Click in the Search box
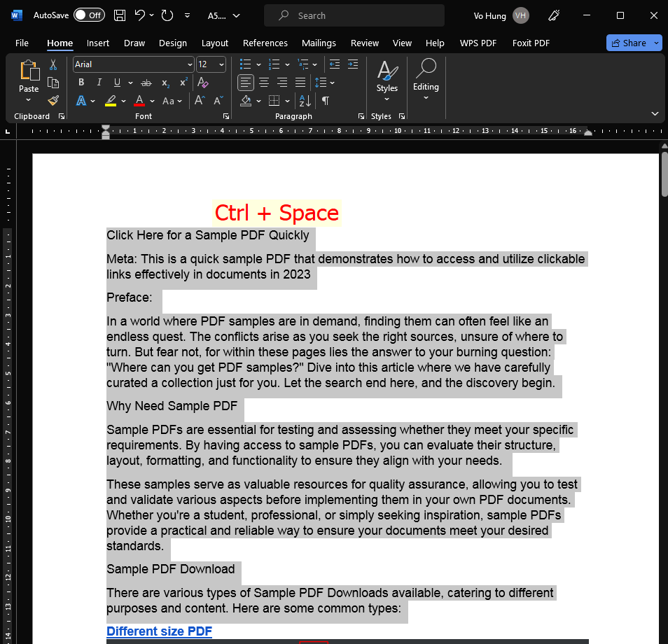 coord(354,15)
